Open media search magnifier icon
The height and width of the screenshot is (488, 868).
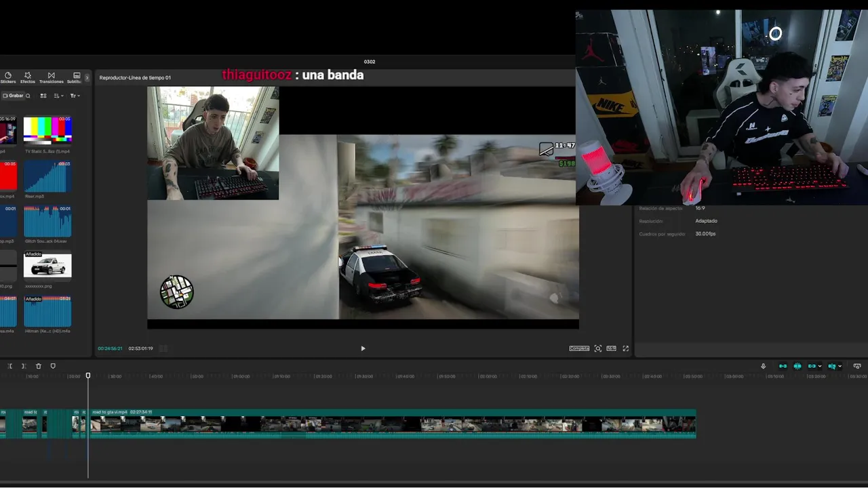click(28, 96)
